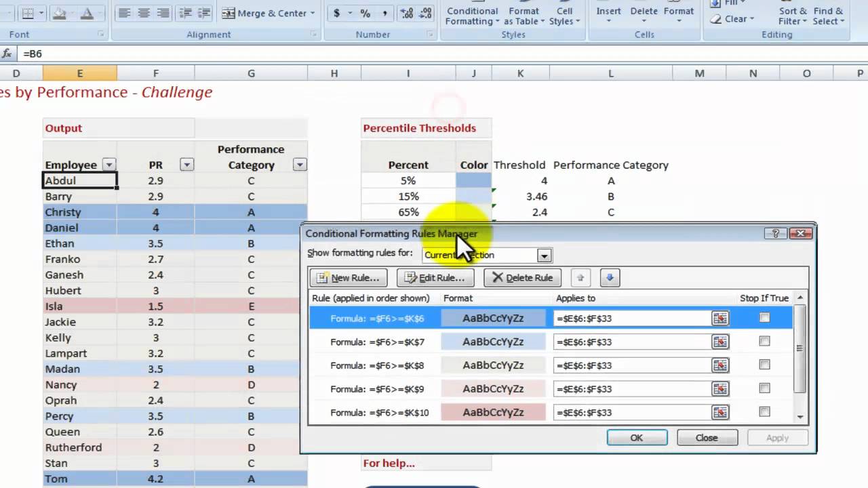Click range selector icon for $K$6 rule
868x488 pixels.
click(x=720, y=318)
